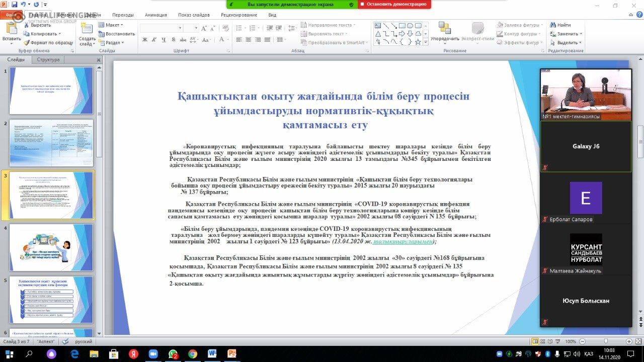Click spell check icon in status bar
This screenshot has width=644, height=362.
[65, 341]
